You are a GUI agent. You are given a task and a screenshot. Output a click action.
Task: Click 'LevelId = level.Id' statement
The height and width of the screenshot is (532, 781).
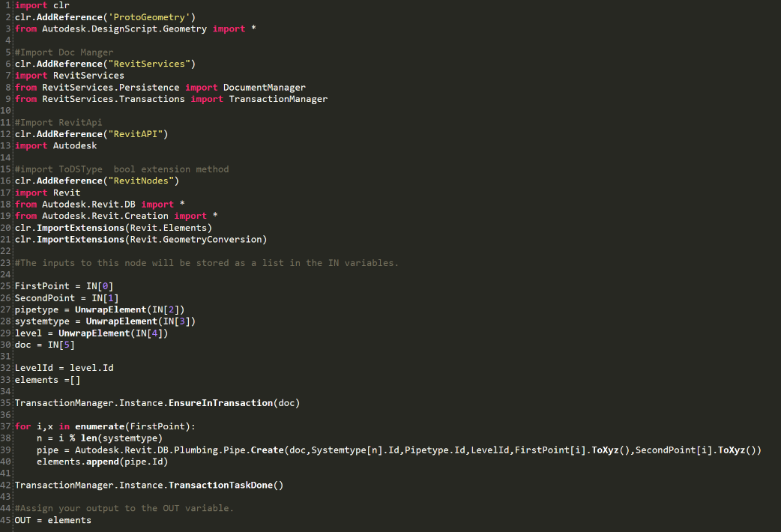(64, 368)
